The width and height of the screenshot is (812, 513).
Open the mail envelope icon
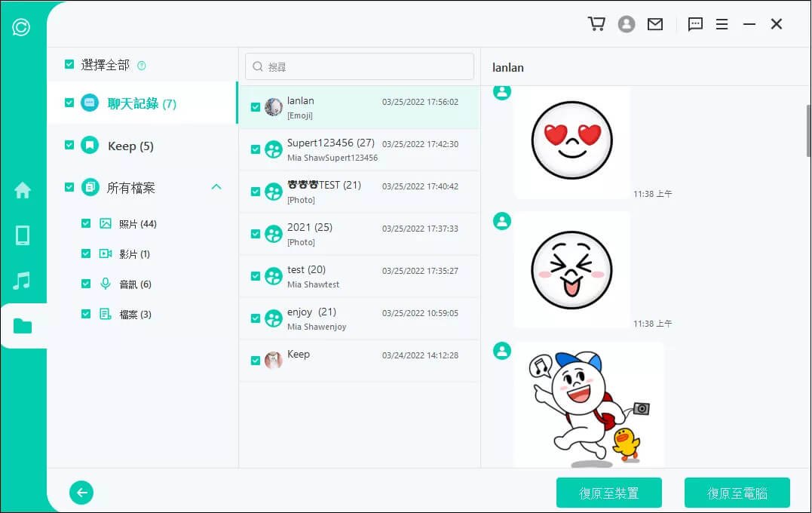pos(655,24)
